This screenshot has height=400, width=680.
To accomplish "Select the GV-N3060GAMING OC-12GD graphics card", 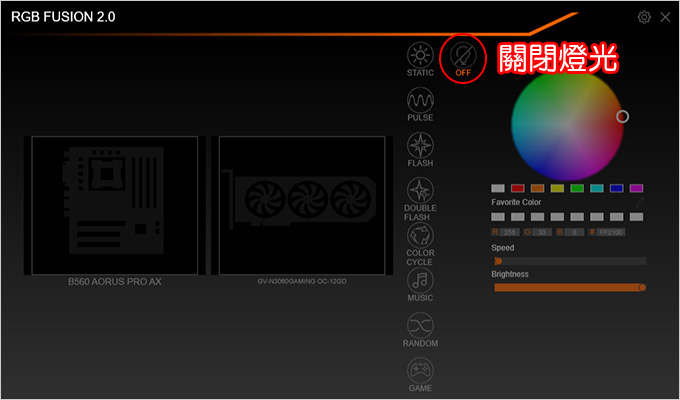I will [x=302, y=205].
